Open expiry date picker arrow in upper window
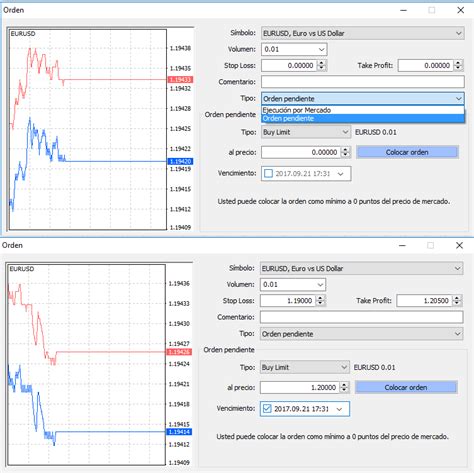The width and height of the screenshot is (474, 473). point(340,174)
